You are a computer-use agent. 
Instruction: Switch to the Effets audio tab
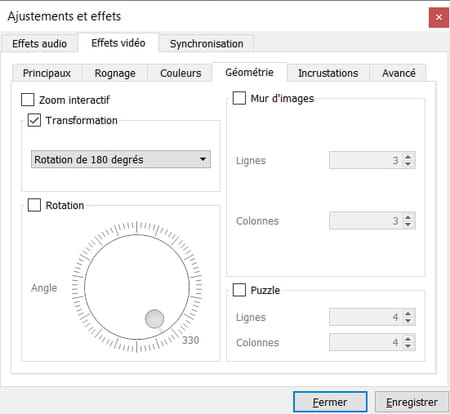coord(39,44)
